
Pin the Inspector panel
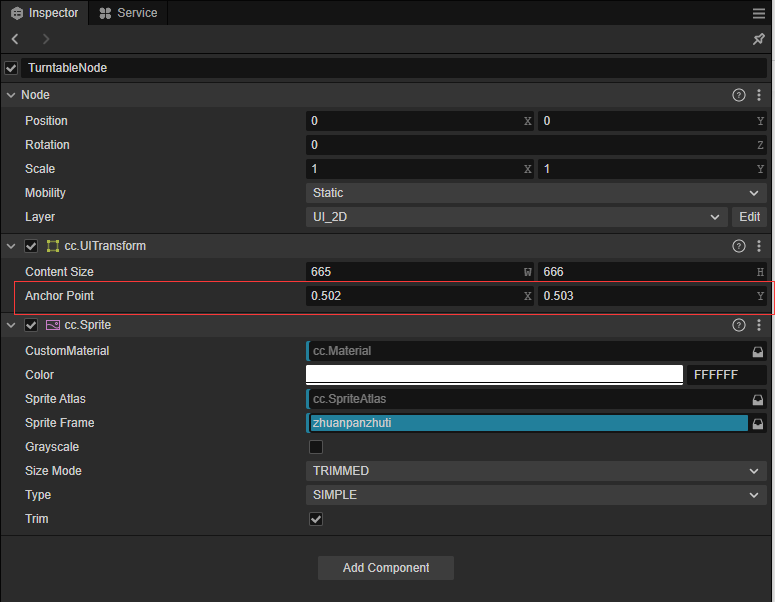click(x=759, y=39)
